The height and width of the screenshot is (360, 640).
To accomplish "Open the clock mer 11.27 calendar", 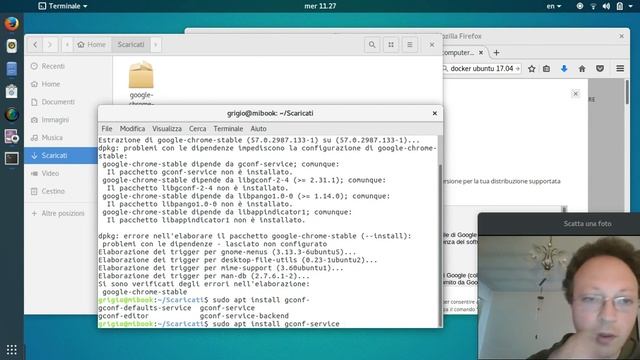I will [x=320, y=6].
